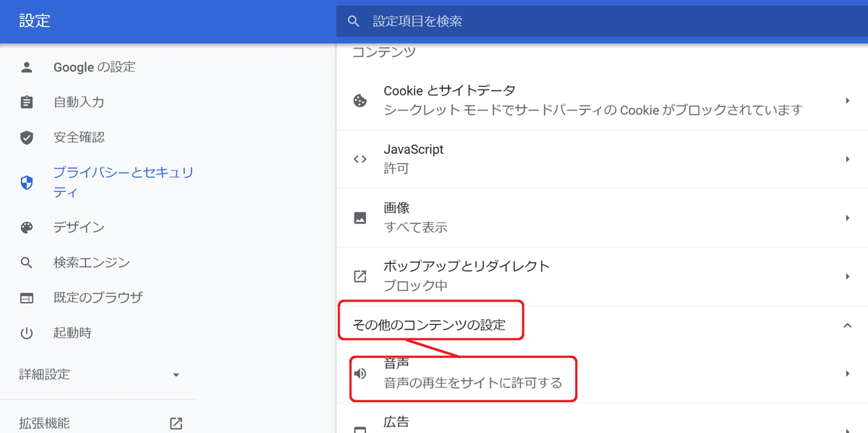The width and height of the screenshot is (868, 433).
Task: Select the Cookie icon beside Cookieとサイトデータ
Action: click(359, 99)
